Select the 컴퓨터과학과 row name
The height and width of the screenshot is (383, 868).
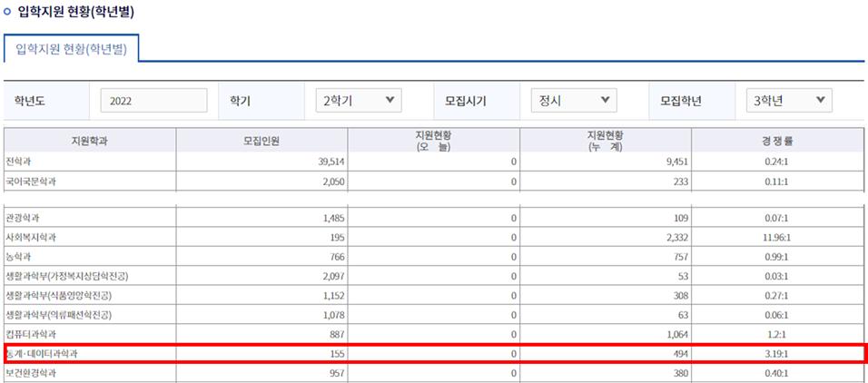coord(31,334)
